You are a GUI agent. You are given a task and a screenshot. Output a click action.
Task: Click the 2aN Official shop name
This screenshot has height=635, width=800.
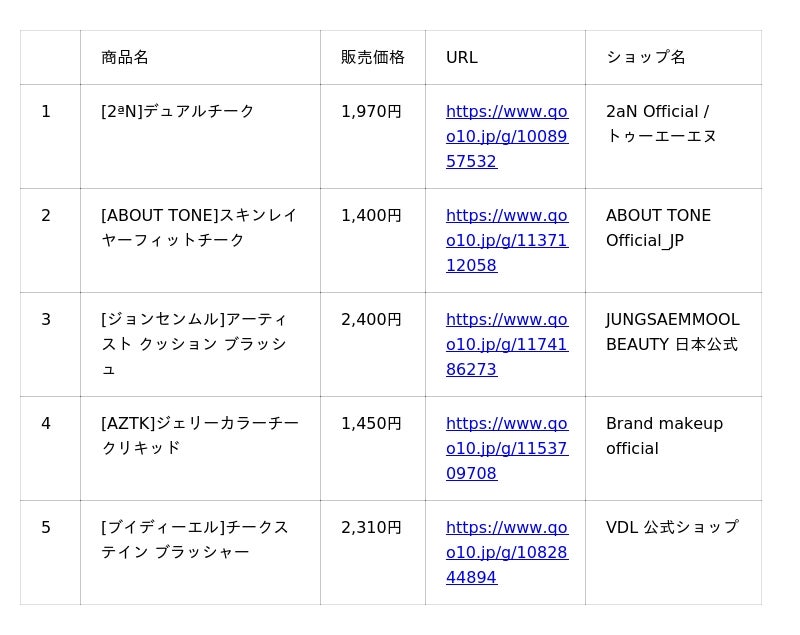660,123
